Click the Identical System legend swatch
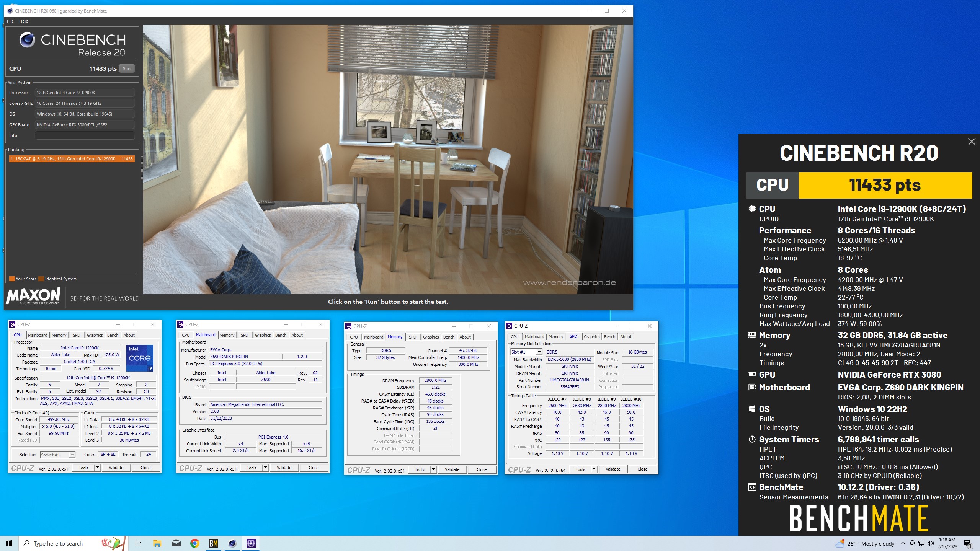The height and width of the screenshot is (551, 980). click(41, 279)
